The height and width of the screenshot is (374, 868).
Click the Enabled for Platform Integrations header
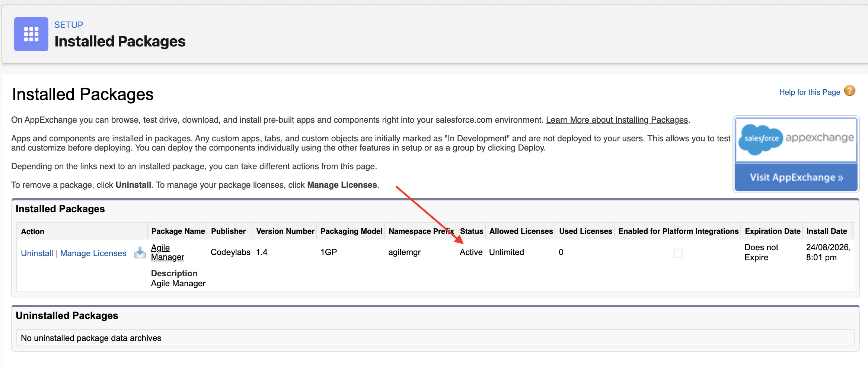[x=678, y=231]
